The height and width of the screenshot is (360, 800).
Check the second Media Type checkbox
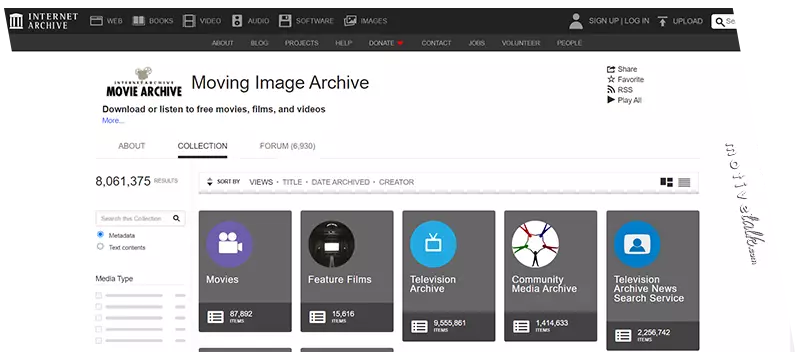point(98,306)
